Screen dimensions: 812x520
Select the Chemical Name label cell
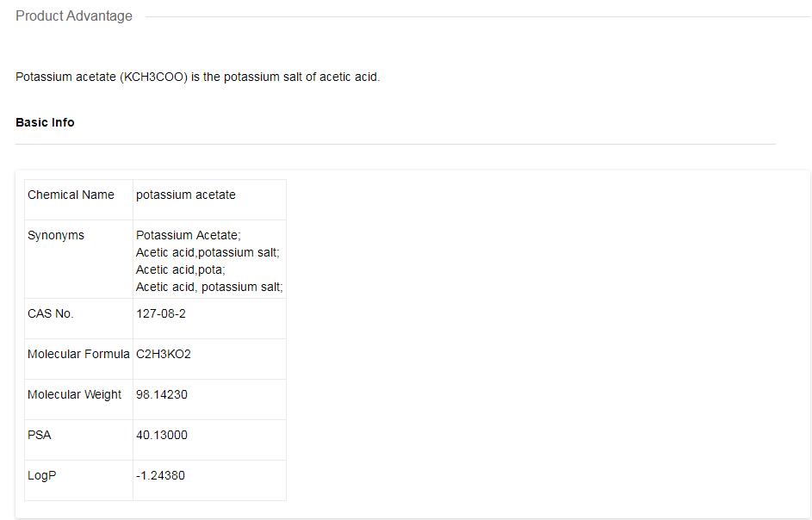(71, 195)
